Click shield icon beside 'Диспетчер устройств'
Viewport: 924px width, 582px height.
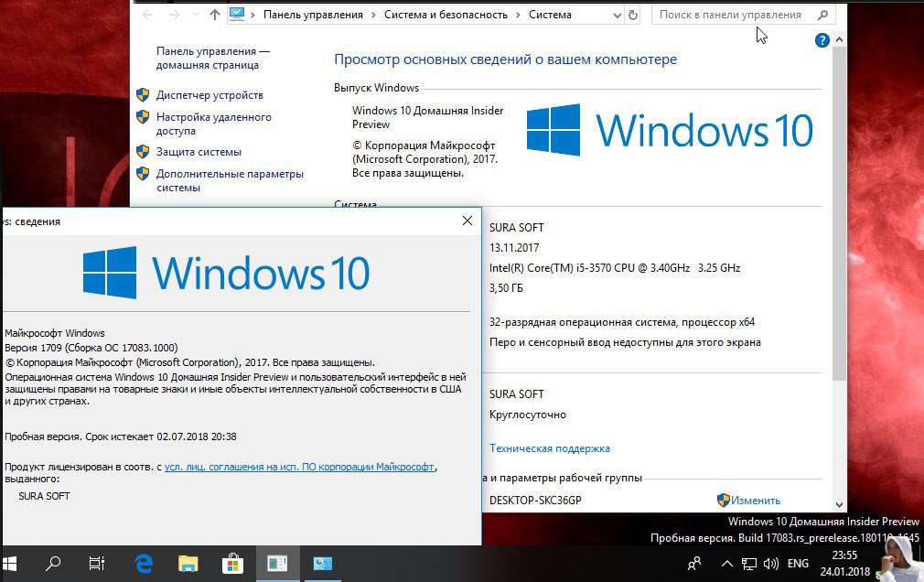tap(143, 94)
